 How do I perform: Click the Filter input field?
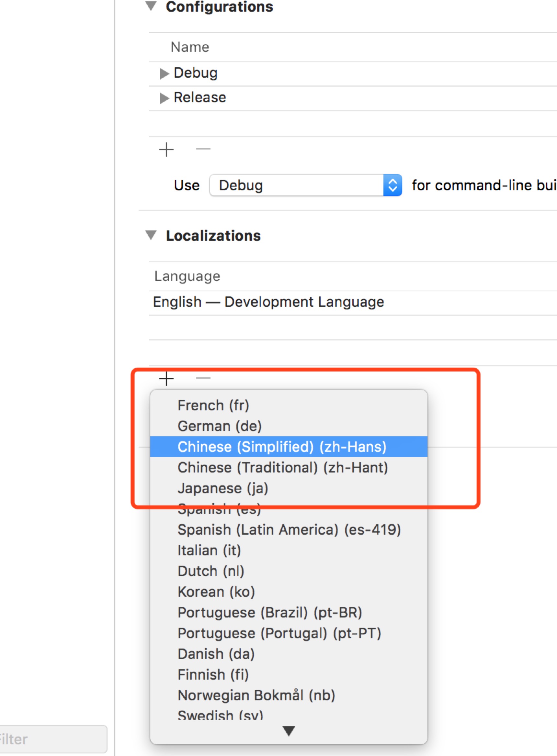pos(51,739)
